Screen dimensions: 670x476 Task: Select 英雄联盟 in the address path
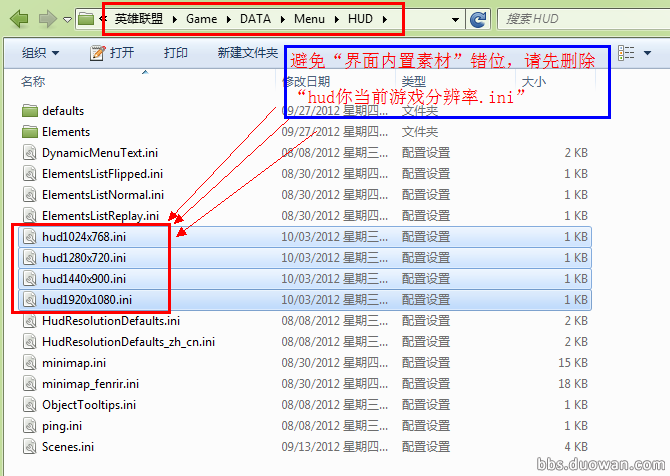[139, 19]
